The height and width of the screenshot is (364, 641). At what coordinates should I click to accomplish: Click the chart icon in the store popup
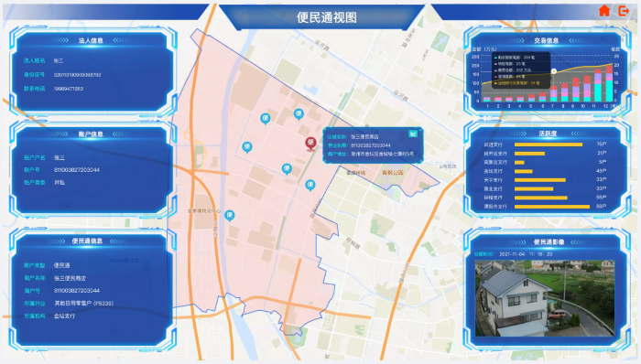[x=413, y=134]
